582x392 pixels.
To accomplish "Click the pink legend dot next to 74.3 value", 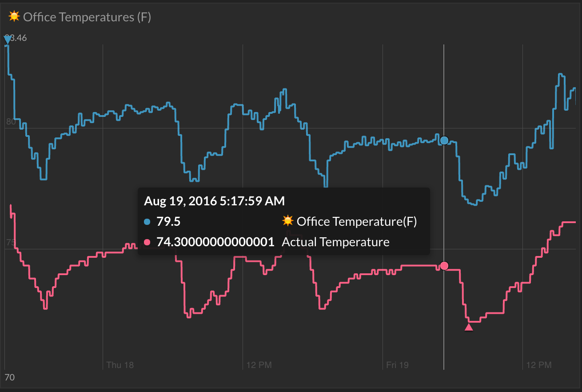I will 148,242.
